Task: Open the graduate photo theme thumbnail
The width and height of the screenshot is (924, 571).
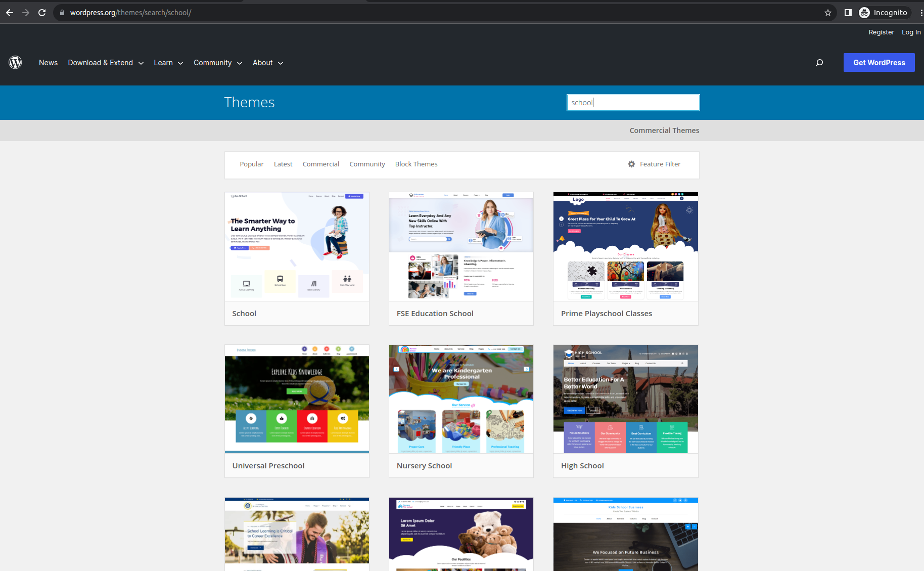Action: (297, 534)
